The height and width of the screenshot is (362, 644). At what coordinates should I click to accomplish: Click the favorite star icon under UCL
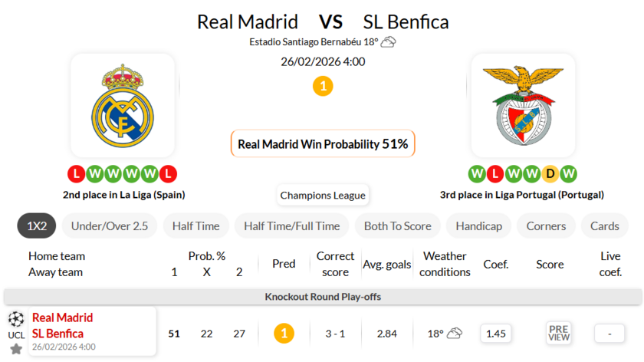coord(16,350)
